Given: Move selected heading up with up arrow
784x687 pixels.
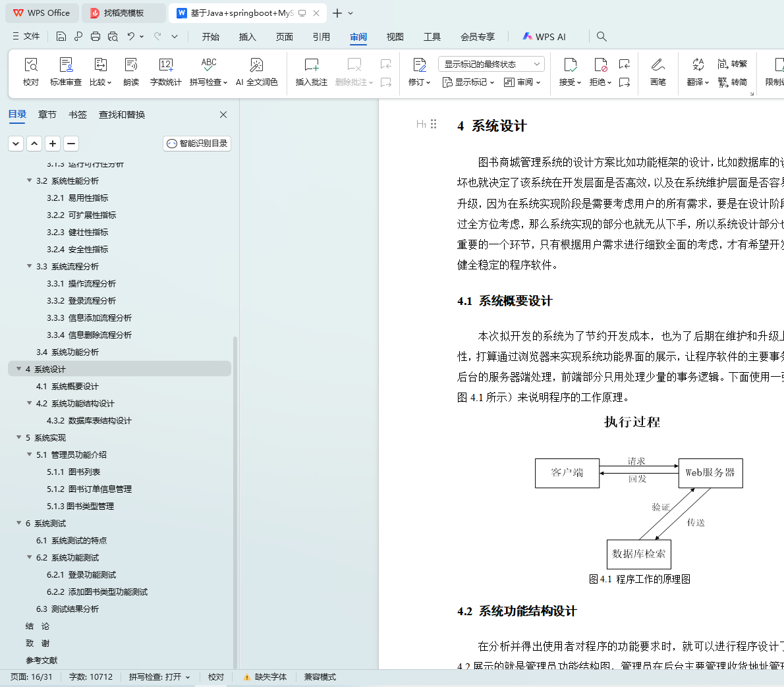Looking at the screenshot, I should 34,144.
